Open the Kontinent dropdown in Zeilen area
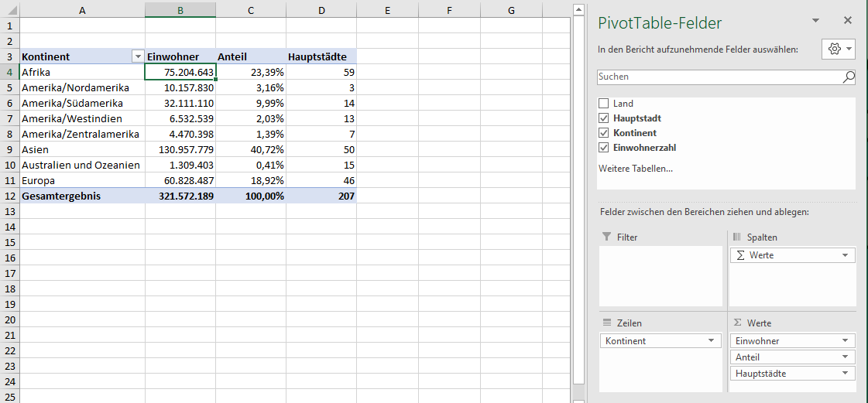This screenshot has width=868, height=403. point(711,341)
